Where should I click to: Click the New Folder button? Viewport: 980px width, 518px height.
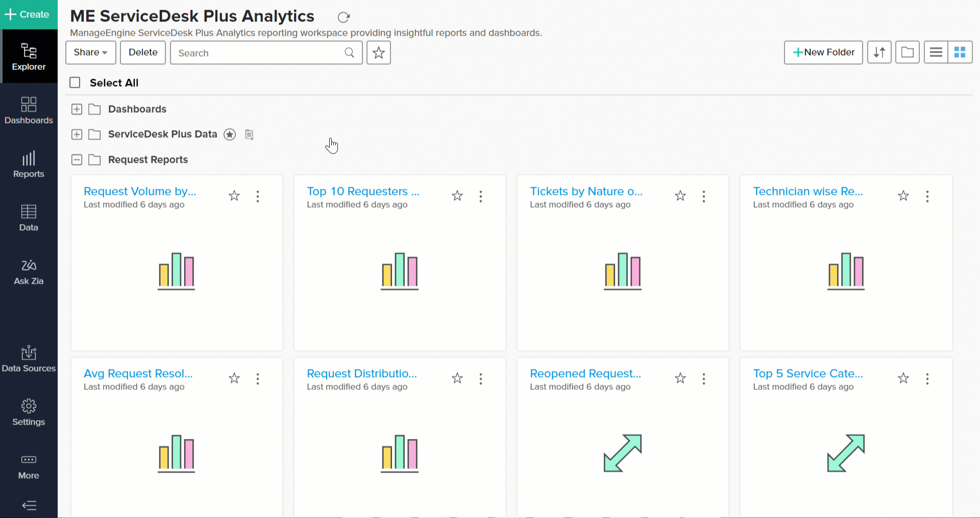click(x=823, y=52)
